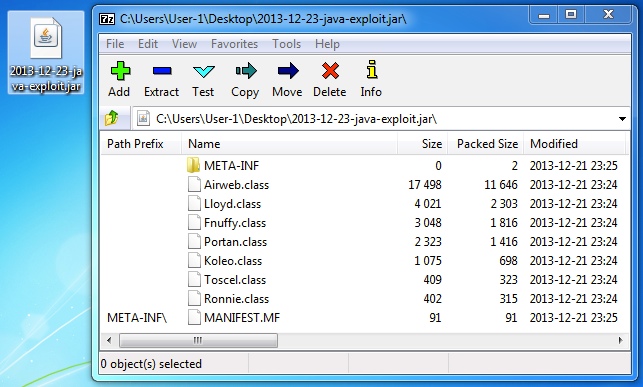
Task: Click the Extract toolbar icon
Action: pos(162,71)
